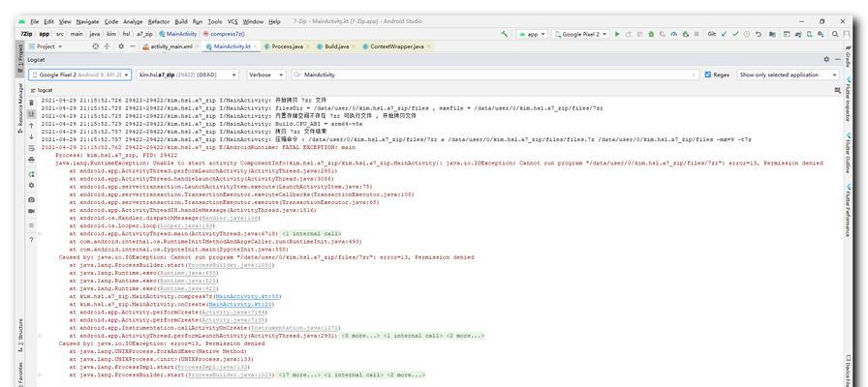The width and height of the screenshot is (868, 387).
Task: Commit changes via Git green checkmark
Action: (x=735, y=34)
